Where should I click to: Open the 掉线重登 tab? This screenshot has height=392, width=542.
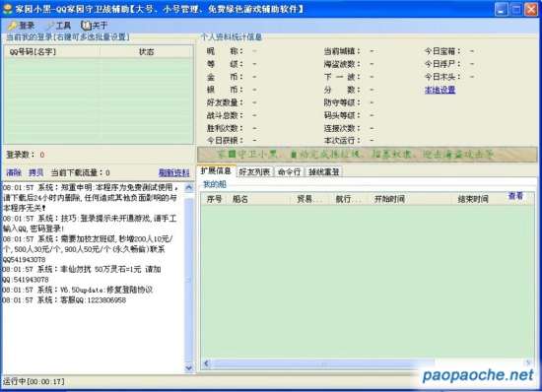pyautogui.click(x=324, y=171)
